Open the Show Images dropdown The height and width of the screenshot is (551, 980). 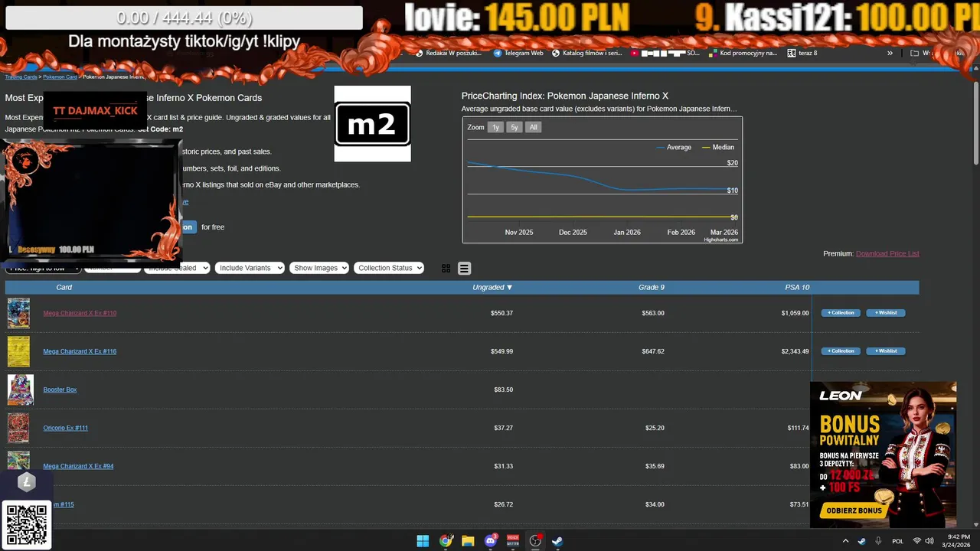[319, 268]
